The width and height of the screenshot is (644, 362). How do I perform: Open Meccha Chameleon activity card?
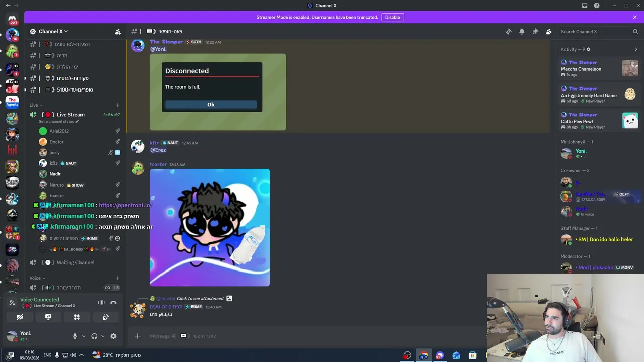(x=600, y=68)
